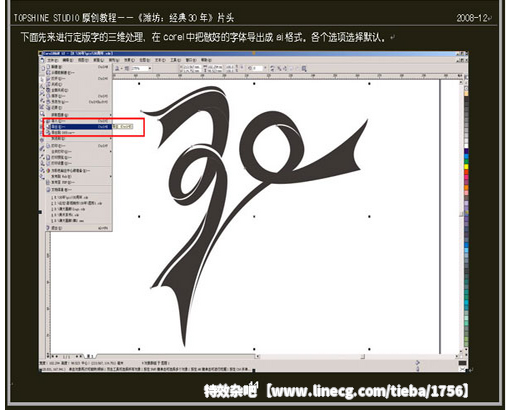
Task: Open the 文件 (File) menu in menu bar
Action: [53, 60]
